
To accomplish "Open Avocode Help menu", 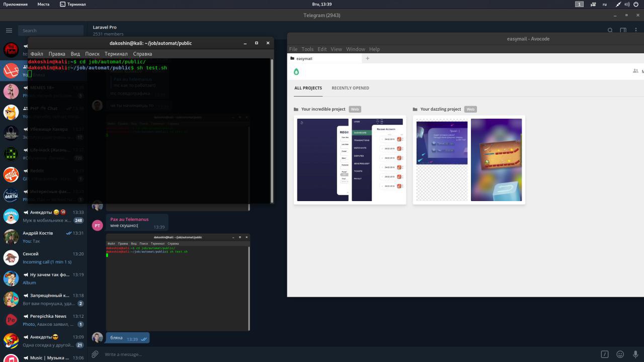I will (x=374, y=49).
